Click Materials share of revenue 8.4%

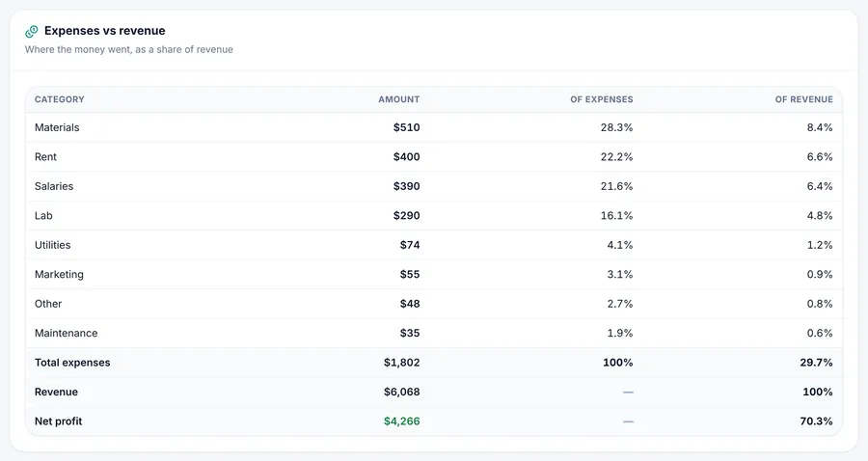point(819,127)
